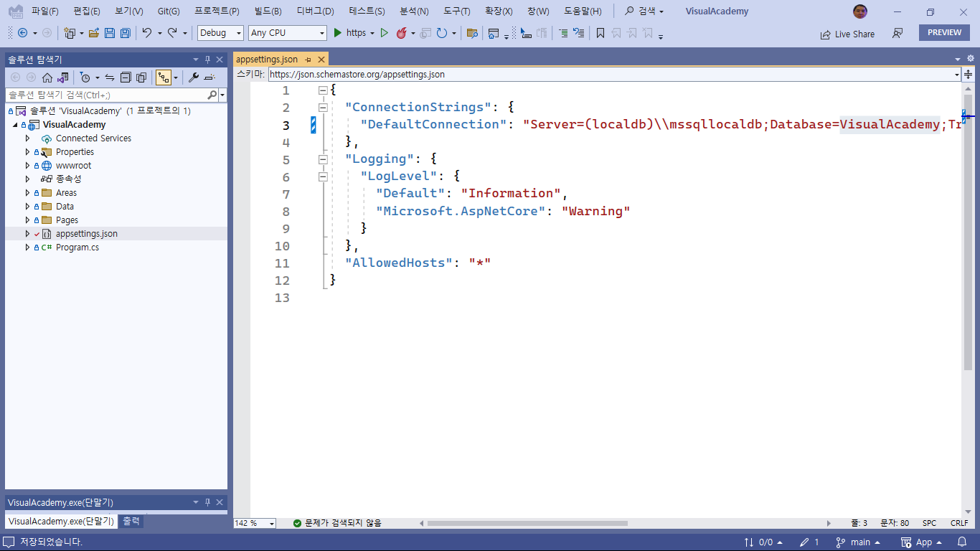Click the Save All toolbar icon
This screenshot has height=551, width=980.
126,33
